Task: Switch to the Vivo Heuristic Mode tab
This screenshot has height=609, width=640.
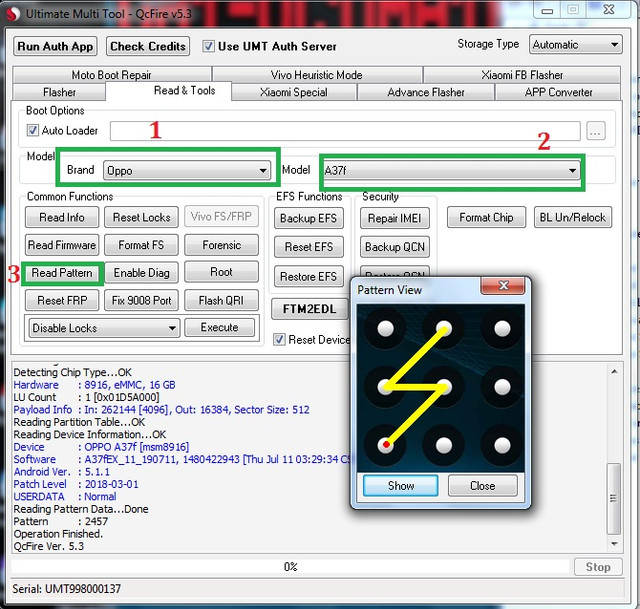Action: (x=316, y=75)
